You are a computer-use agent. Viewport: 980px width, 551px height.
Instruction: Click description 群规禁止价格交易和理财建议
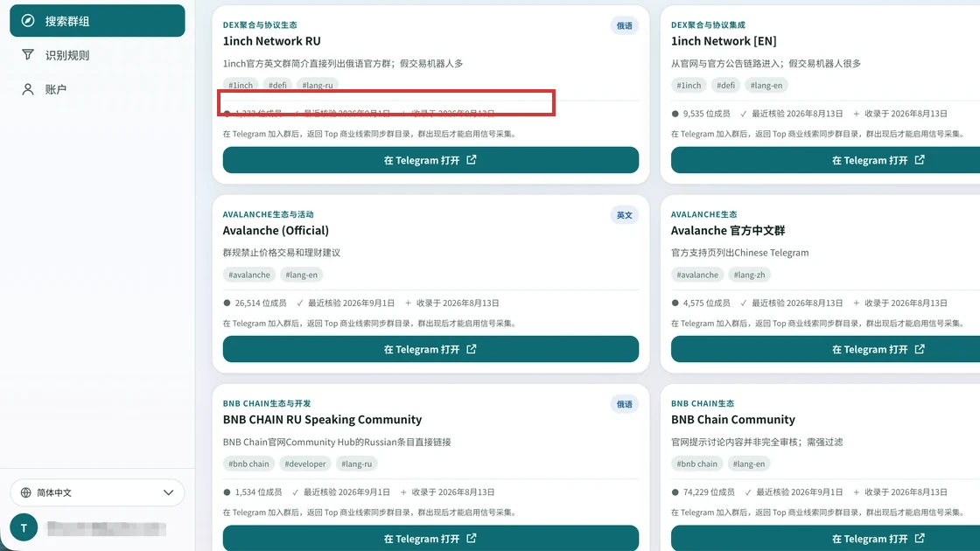pyautogui.click(x=282, y=253)
